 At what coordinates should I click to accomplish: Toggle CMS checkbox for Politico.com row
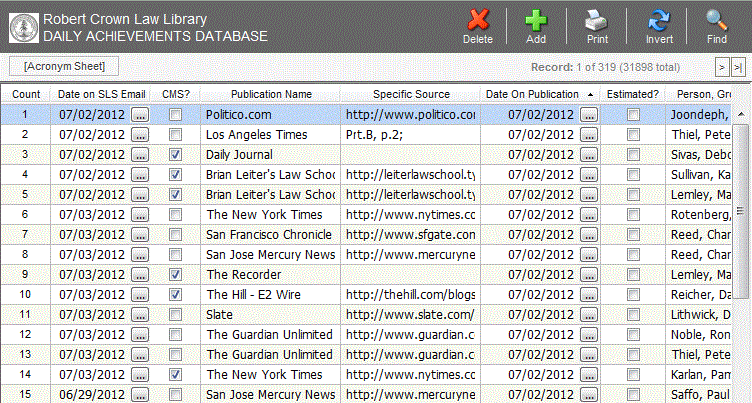click(x=176, y=115)
